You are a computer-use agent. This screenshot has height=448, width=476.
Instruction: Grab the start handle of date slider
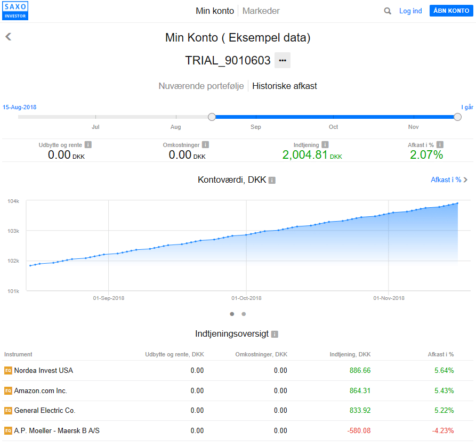(x=212, y=117)
